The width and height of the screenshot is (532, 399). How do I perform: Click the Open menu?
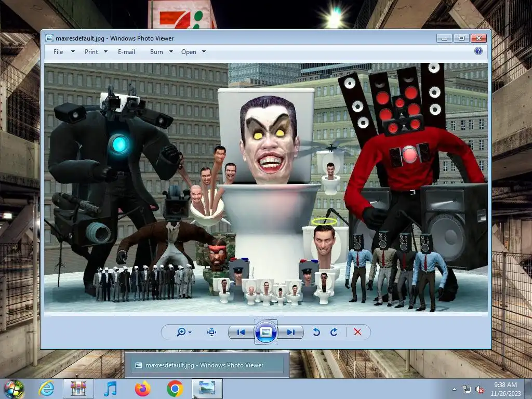coord(189,51)
